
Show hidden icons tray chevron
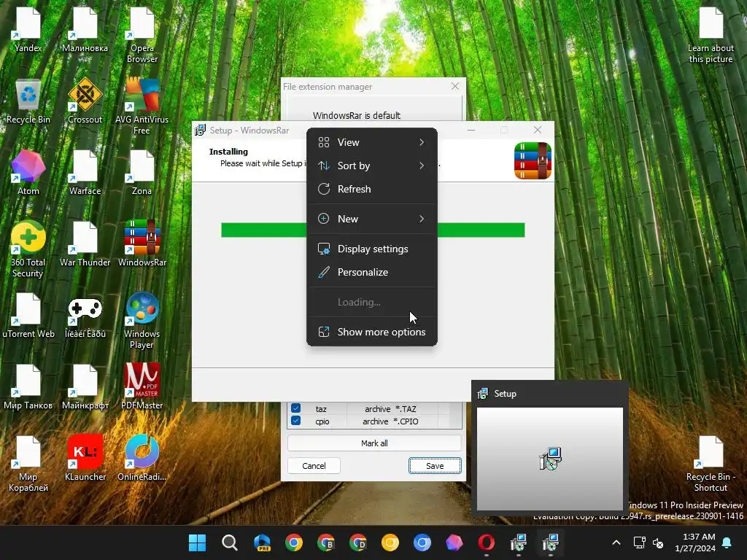coord(616,542)
